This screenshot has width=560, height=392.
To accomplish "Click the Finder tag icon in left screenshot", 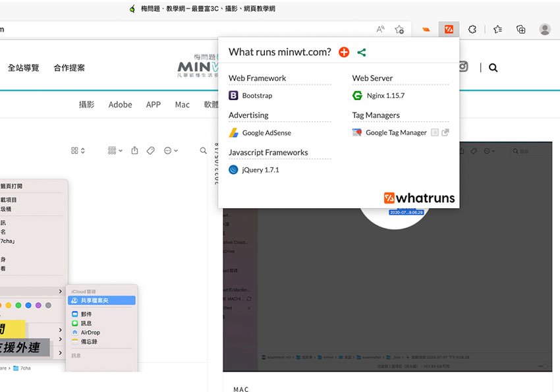I will coord(151,151).
